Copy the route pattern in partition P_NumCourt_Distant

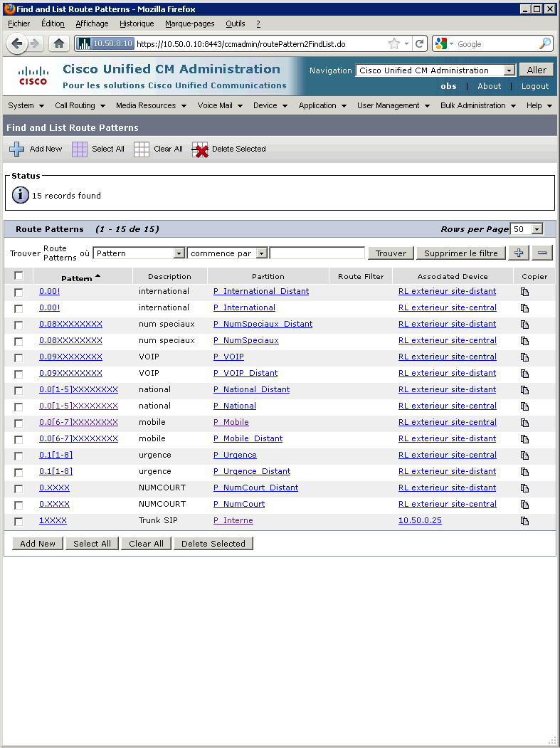(x=524, y=488)
